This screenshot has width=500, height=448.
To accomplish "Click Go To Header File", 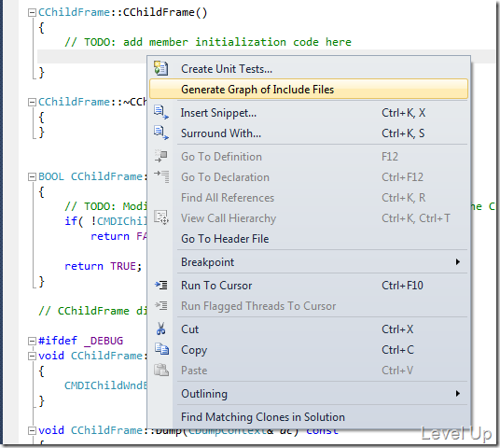I will (x=309, y=239).
